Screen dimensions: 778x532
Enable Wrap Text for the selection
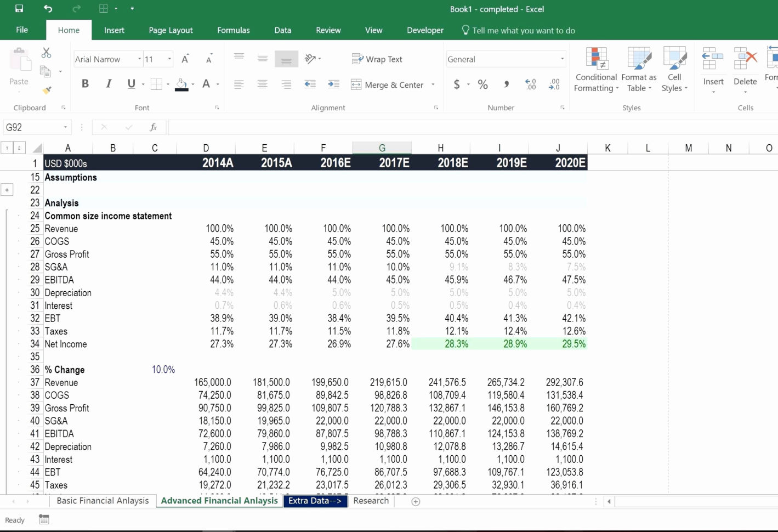(378, 59)
